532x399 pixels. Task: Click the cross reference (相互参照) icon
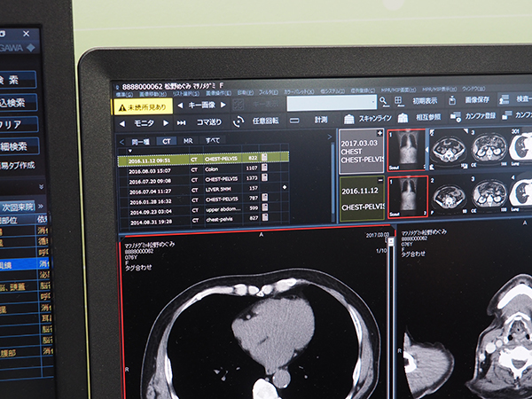coord(403,118)
